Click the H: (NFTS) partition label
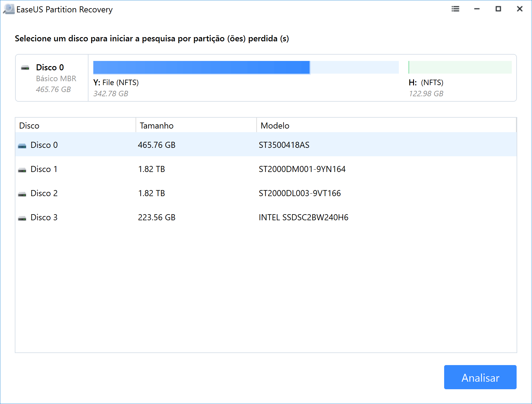The width and height of the screenshot is (532, 404). click(426, 82)
